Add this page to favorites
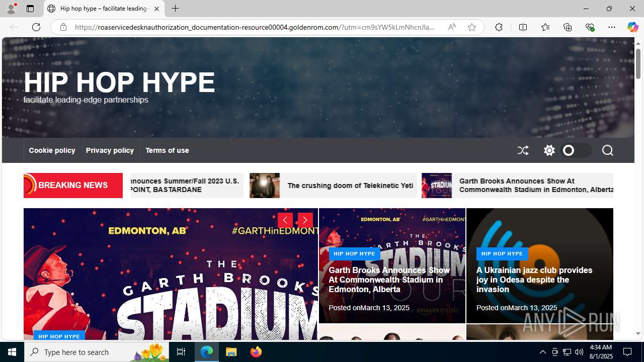This screenshot has height=362, width=644. pyautogui.click(x=471, y=27)
